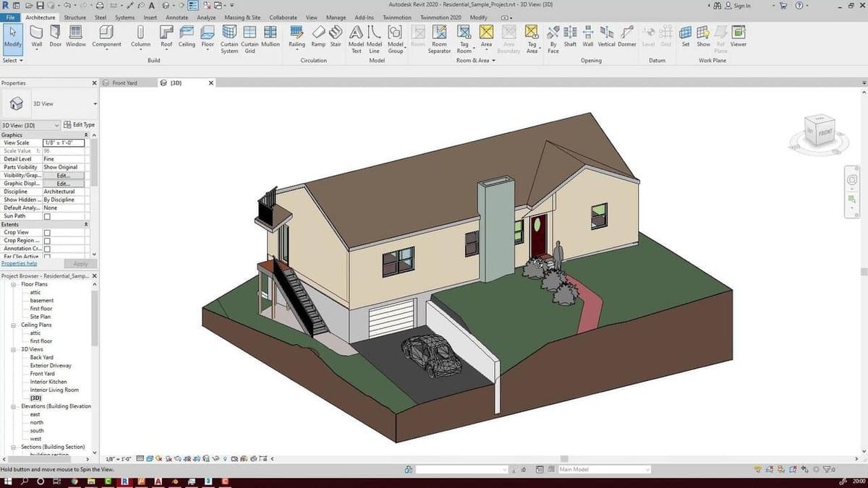Image resolution: width=868 pixels, height=488 pixels.
Task: Toggle the Crop View checkbox
Action: coord(47,233)
